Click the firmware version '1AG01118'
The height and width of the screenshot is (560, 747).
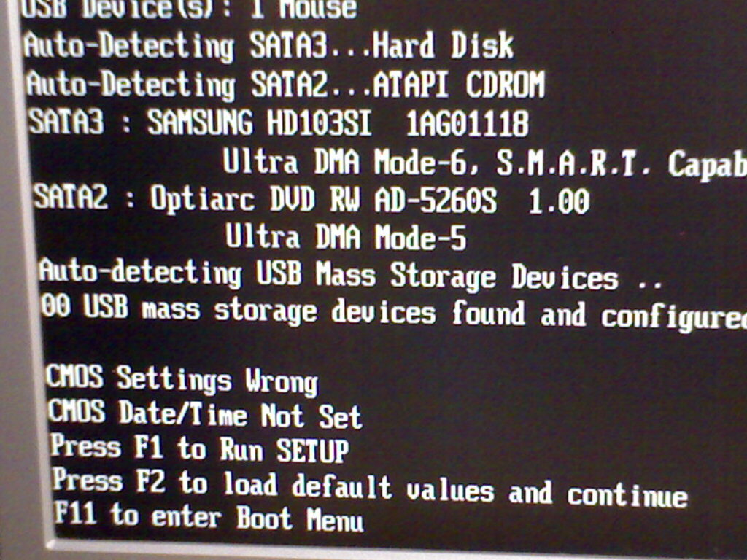click(467, 123)
